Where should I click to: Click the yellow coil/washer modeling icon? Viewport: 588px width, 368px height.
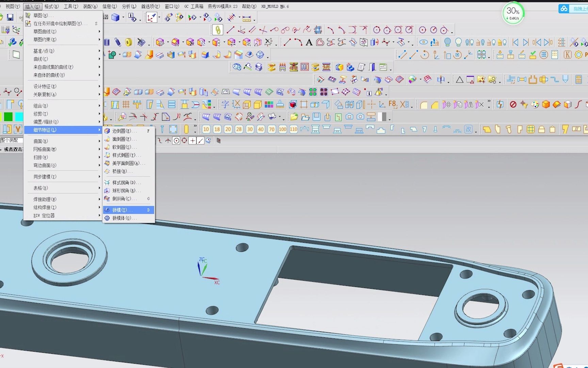pyautogui.click(x=129, y=42)
